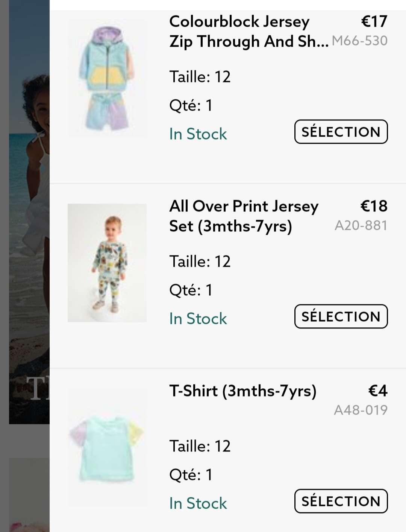Open the Colourblock Jersey hoodie set thumbnail
Image resolution: width=406 pixels, height=532 pixels.
pyautogui.click(x=107, y=78)
